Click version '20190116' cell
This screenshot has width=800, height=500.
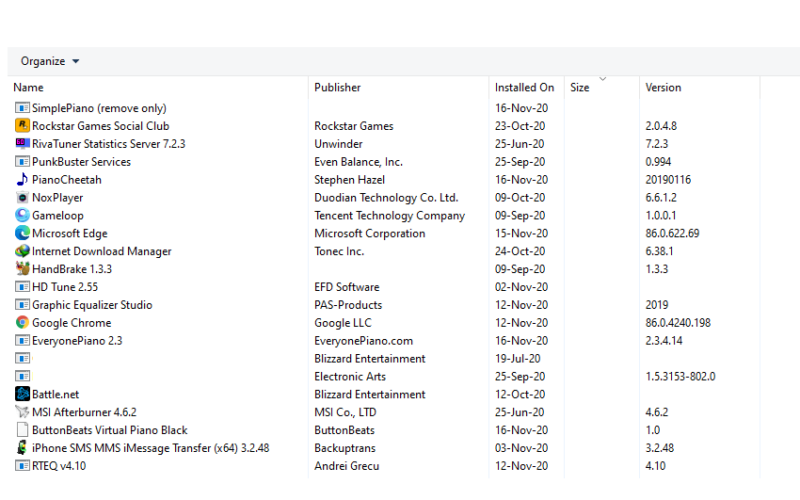[668, 180]
